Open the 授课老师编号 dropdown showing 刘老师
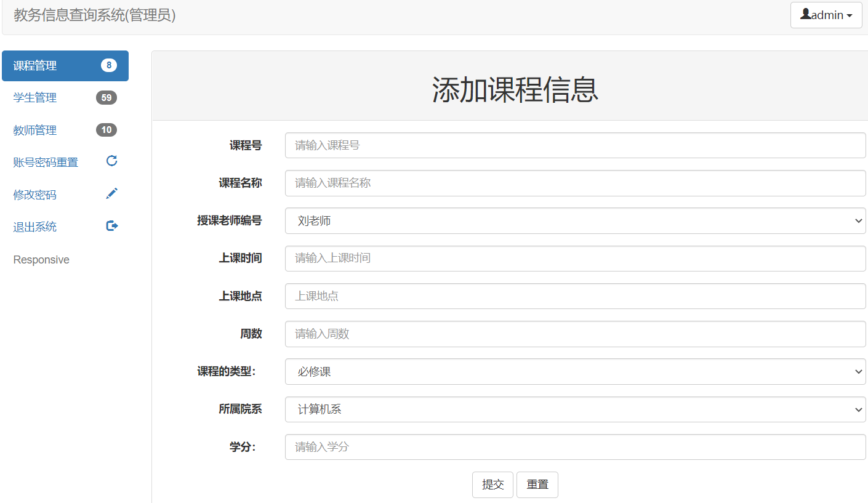Screen dimensions: 868x503 [x=576, y=220]
